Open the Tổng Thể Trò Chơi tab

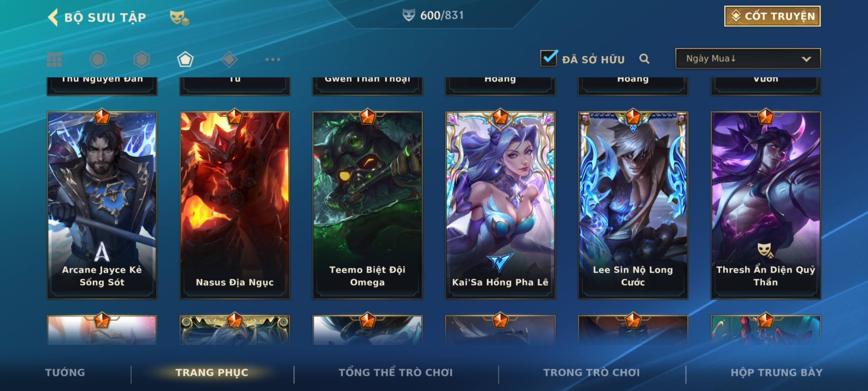(396, 373)
